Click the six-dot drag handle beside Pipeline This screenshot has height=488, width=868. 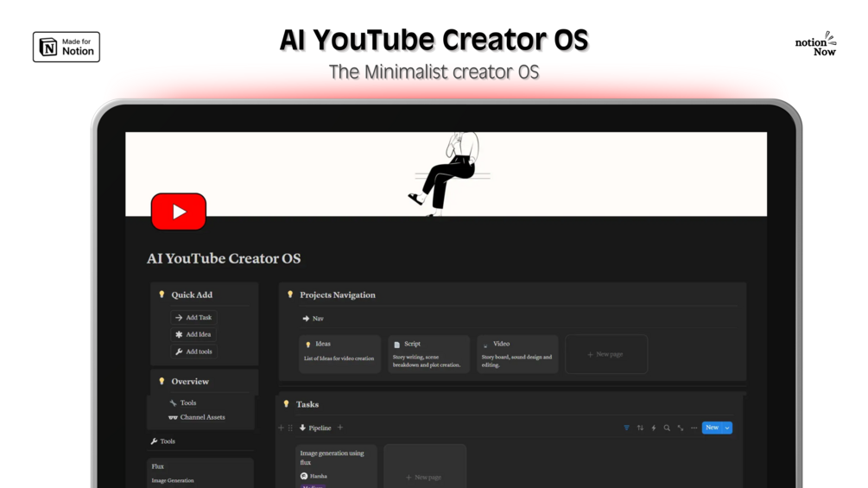pyautogui.click(x=290, y=428)
